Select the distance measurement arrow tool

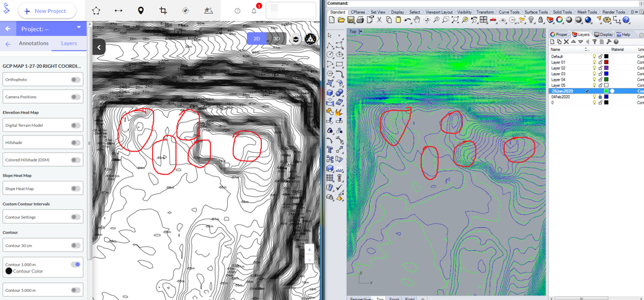click(x=119, y=11)
